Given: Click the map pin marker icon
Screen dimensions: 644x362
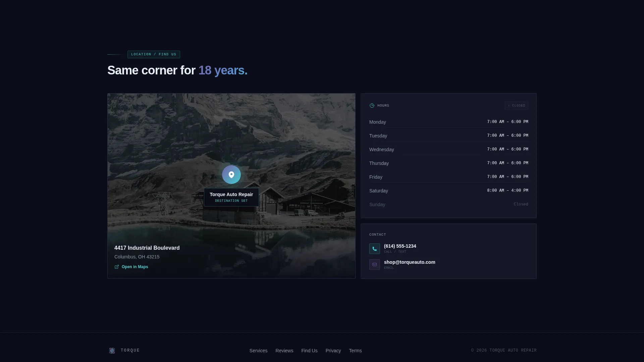Looking at the screenshot, I should pyautogui.click(x=231, y=175).
